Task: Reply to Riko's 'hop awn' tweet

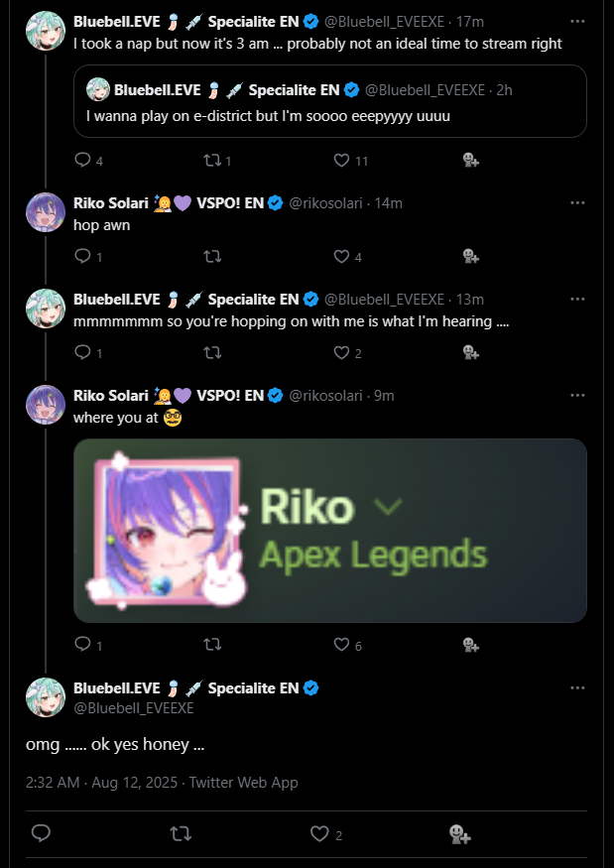Action: (82, 256)
